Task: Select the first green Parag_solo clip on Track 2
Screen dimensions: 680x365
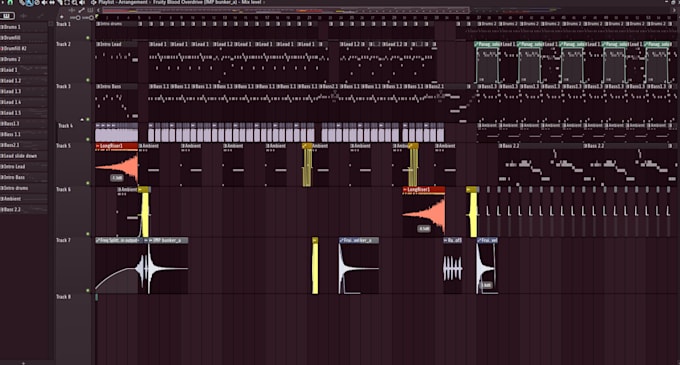Action: pos(487,63)
